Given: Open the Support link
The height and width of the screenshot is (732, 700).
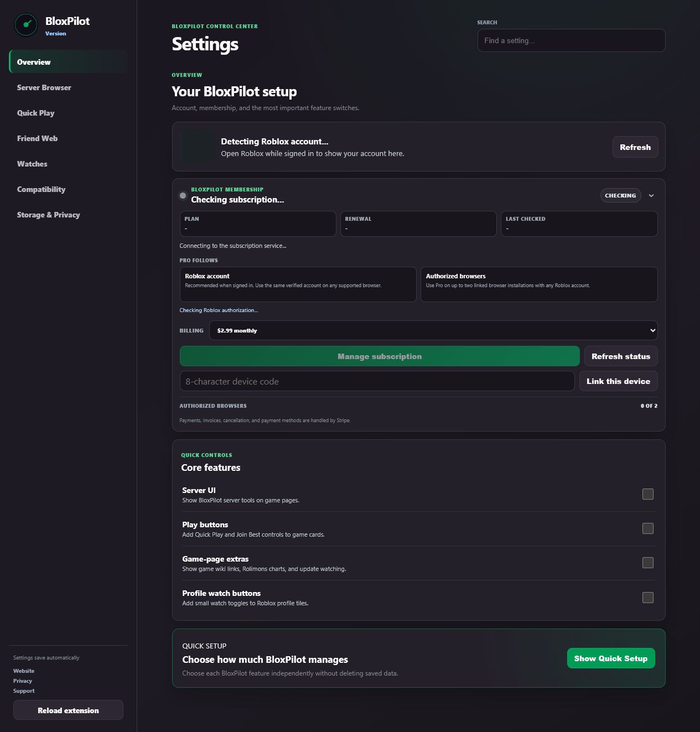Looking at the screenshot, I should click(24, 691).
